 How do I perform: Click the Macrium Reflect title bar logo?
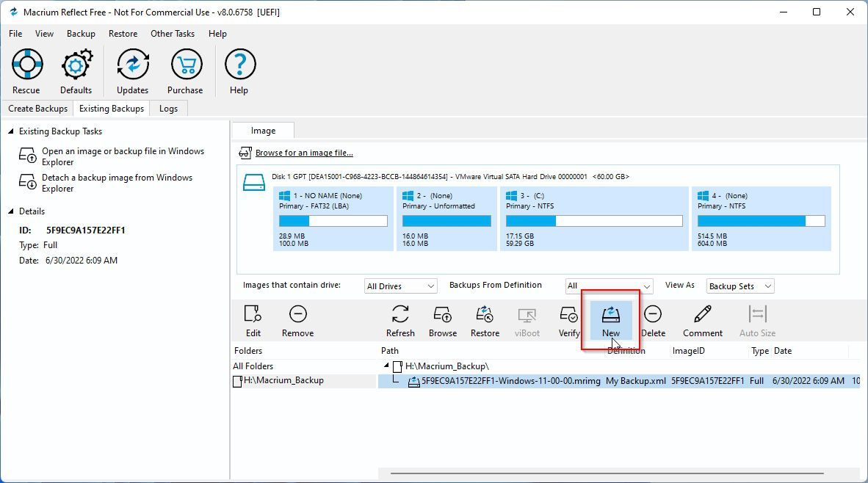coord(13,12)
